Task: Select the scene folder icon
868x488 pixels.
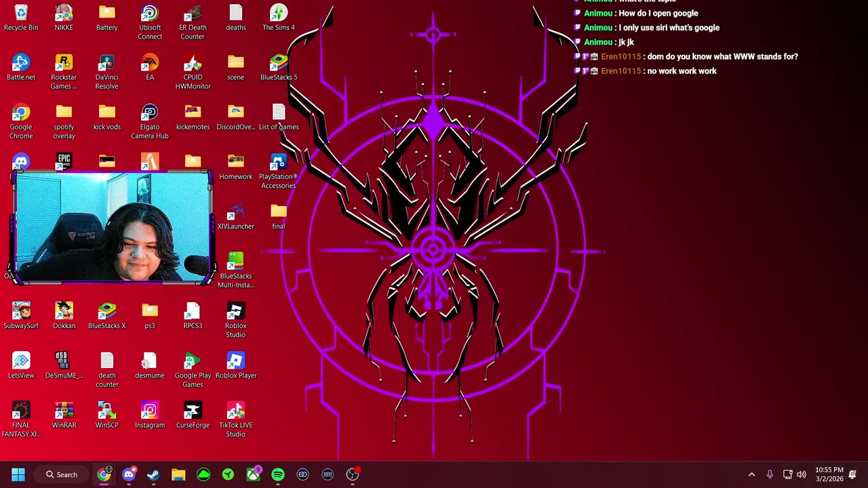Action: [236, 68]
